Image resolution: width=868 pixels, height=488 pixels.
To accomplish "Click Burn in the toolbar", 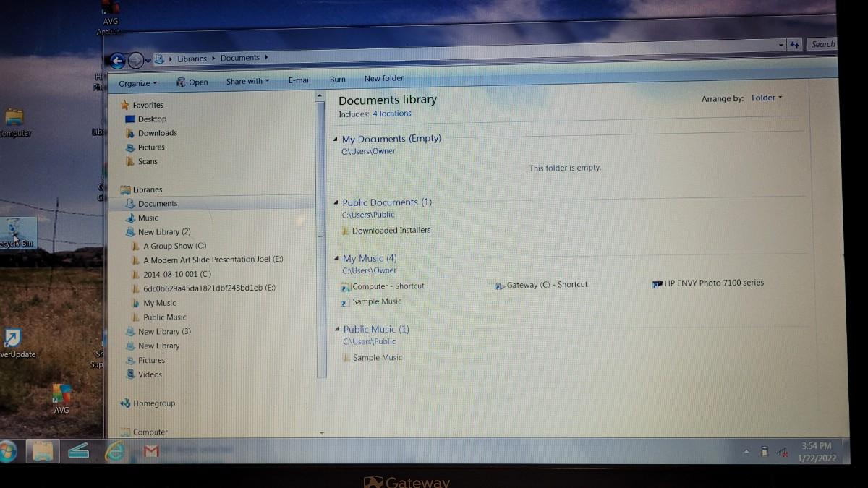I will pos(337,80).
